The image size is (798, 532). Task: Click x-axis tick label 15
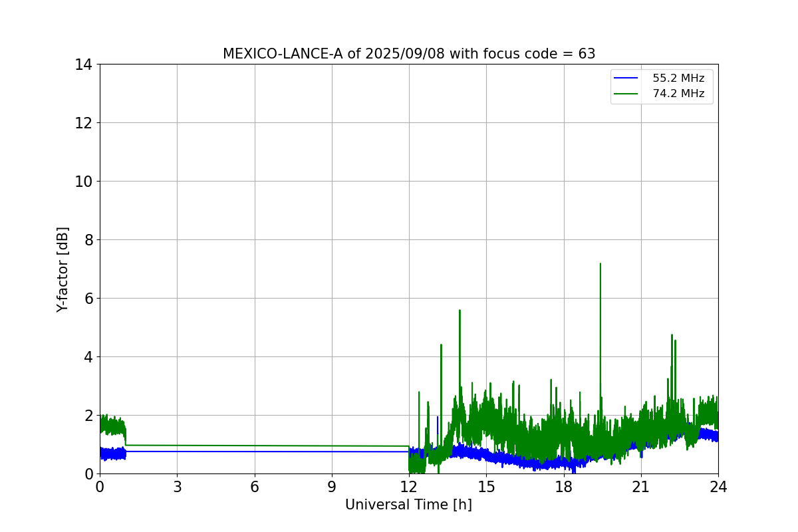(x=486, y=487)
